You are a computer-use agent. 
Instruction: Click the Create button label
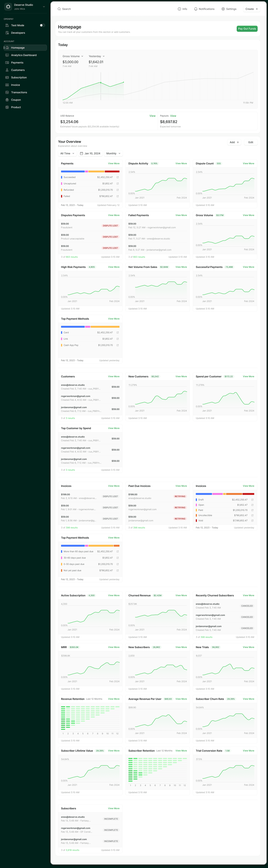pos(250,9)
